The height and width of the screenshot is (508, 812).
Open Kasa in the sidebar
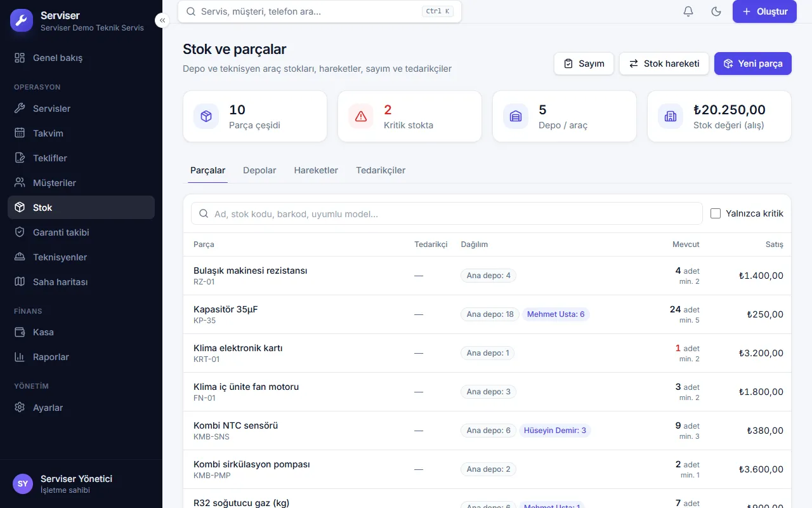coord(81,332)
